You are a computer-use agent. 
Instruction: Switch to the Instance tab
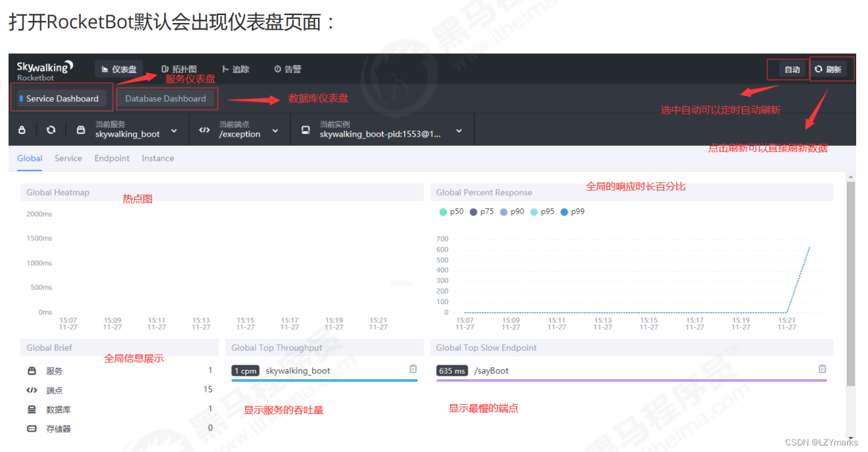tap(158, 158)
